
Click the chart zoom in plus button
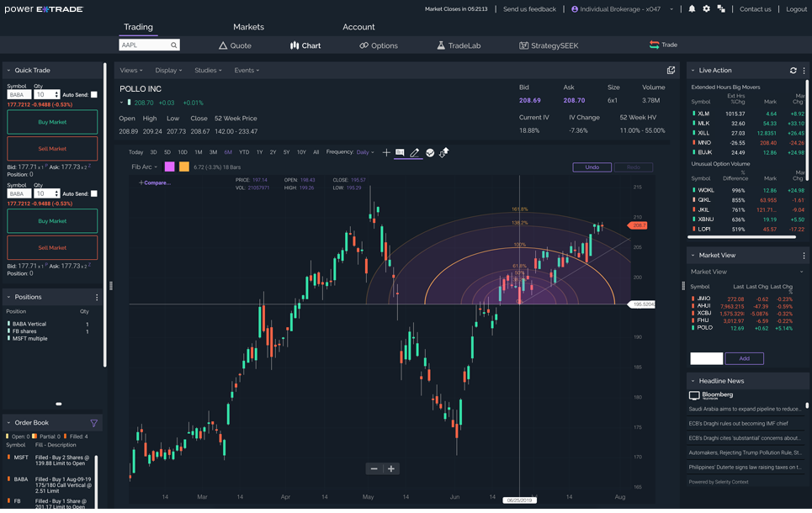[x=391, y=468]
